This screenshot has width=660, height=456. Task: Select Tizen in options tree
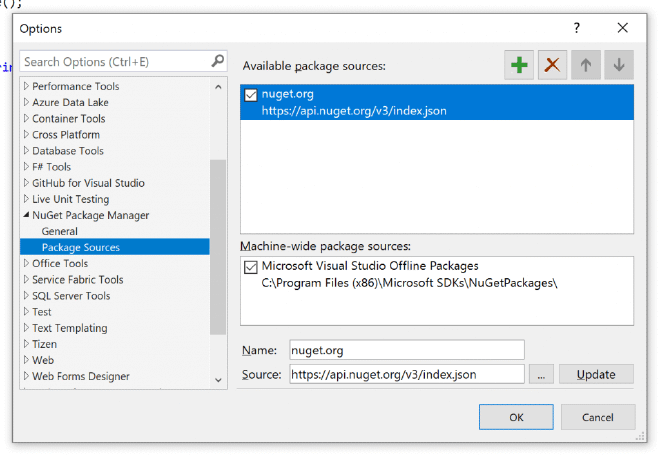tap(44, 344)
